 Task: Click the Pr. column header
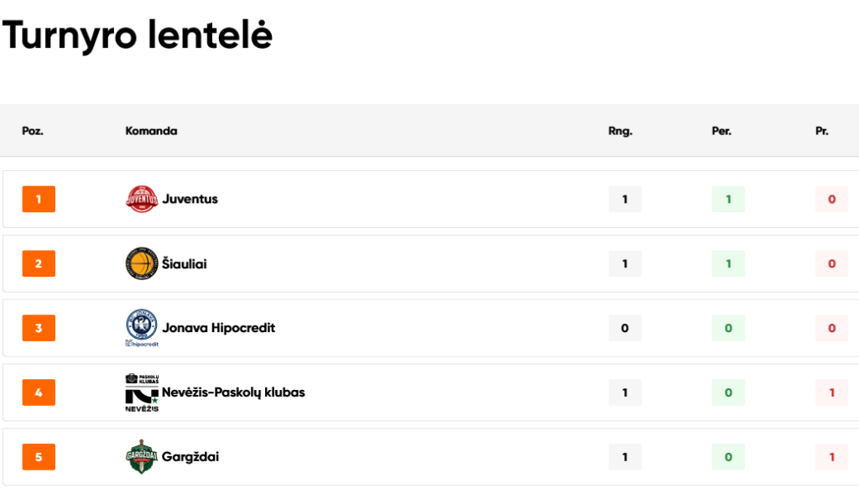click(822, 131)
